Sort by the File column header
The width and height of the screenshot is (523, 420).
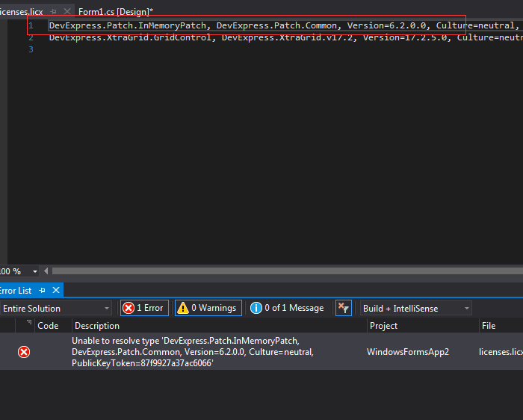tap(501, 326)
